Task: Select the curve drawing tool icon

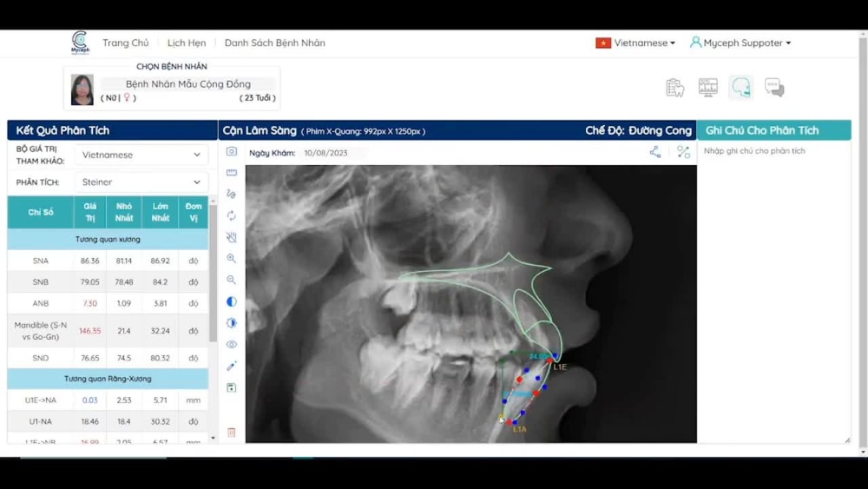Action: coord(232,194)
